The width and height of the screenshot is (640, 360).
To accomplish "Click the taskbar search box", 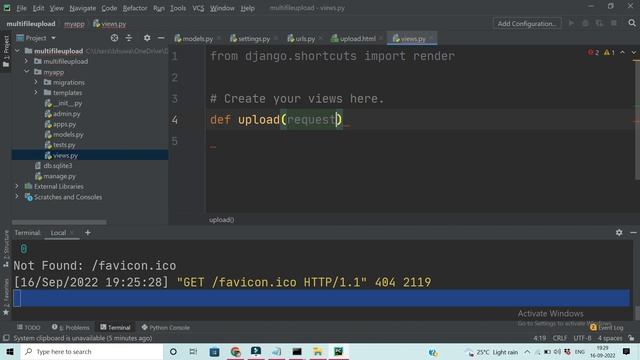I will pyautogui.click(x=92, y=351).
